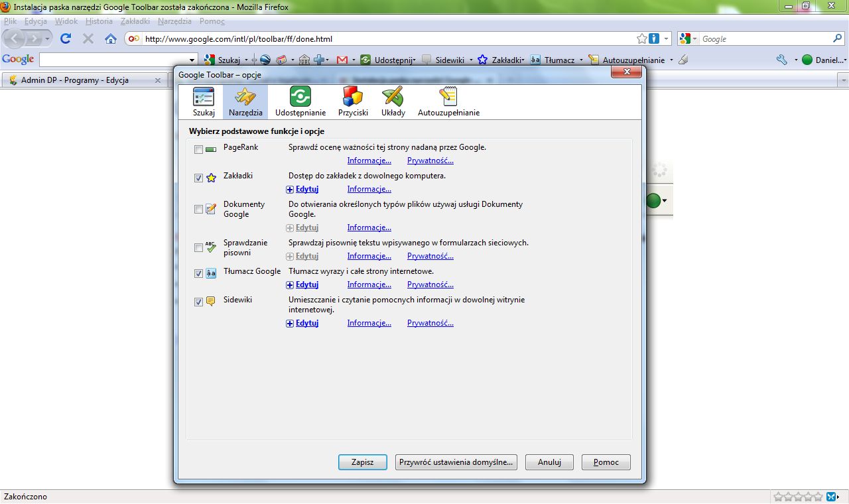Open Informacje link for Tłumacz Google
The height and width of the screenshot is (504, 849).
(369, 284)
